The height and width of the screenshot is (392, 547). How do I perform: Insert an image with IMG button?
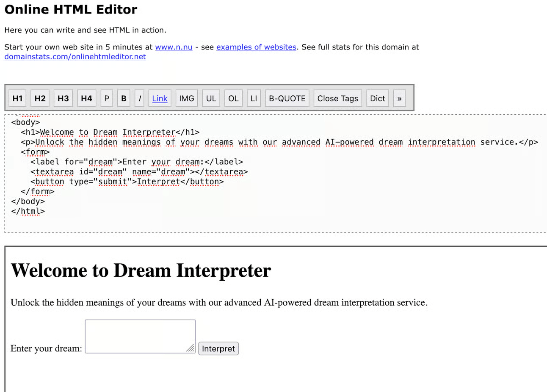pos(187,98)
